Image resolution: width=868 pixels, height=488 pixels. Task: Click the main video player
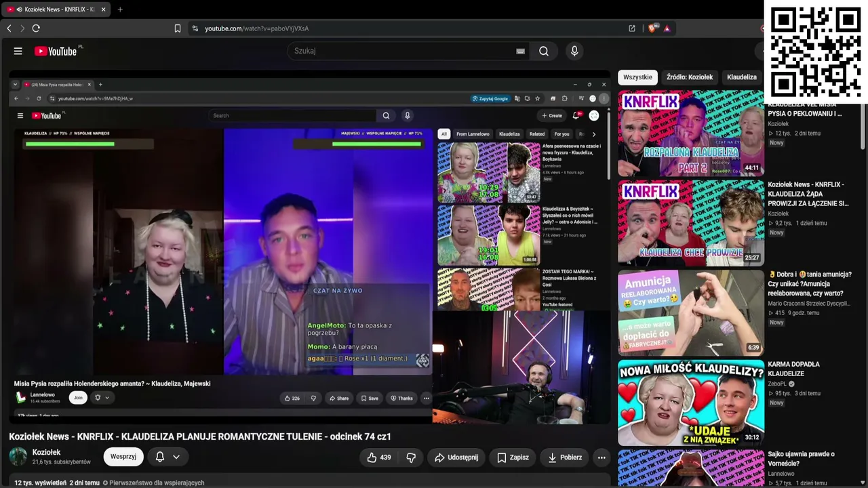point(310,248)
